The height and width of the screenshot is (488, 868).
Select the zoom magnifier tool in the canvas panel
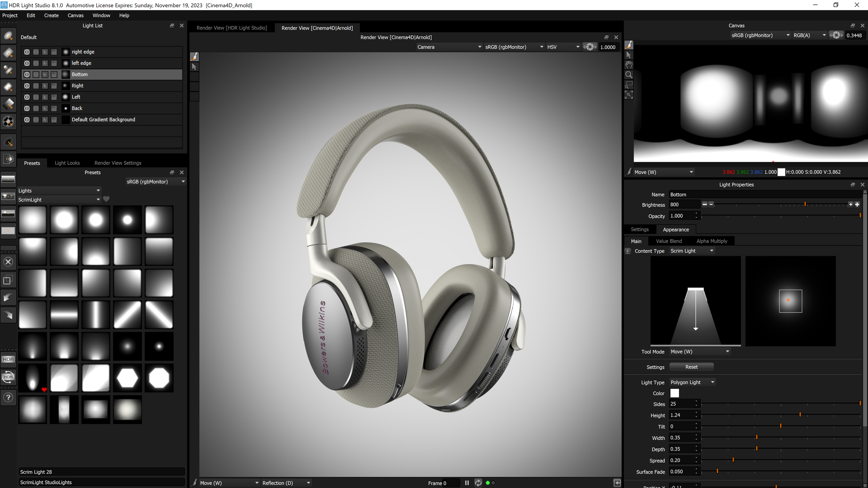tap(629, 74)
